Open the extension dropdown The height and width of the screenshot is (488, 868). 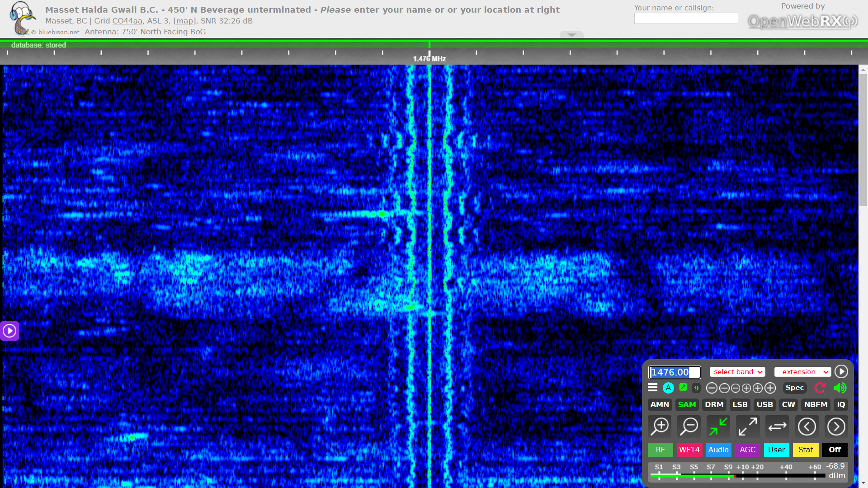point(802,372)
